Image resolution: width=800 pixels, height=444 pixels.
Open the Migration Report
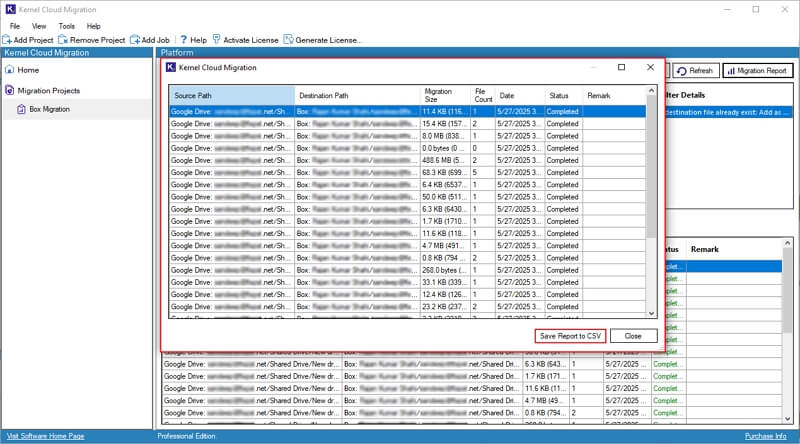click(757, 71)
